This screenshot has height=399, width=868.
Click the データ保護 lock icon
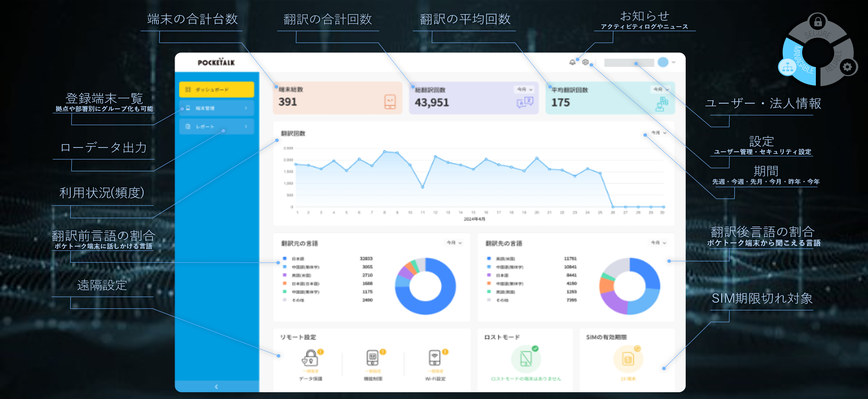310,358
